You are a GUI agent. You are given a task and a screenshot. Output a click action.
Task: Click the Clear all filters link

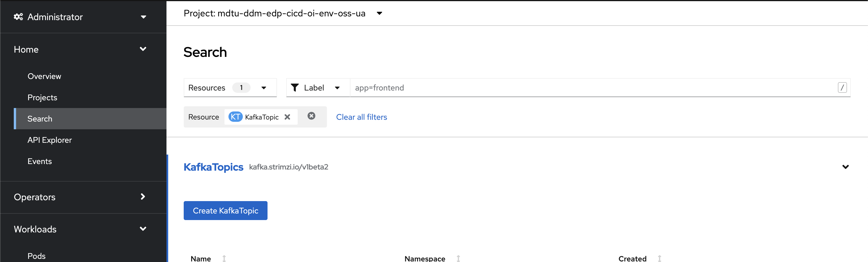pyautogui.click(x=362, y=117)
